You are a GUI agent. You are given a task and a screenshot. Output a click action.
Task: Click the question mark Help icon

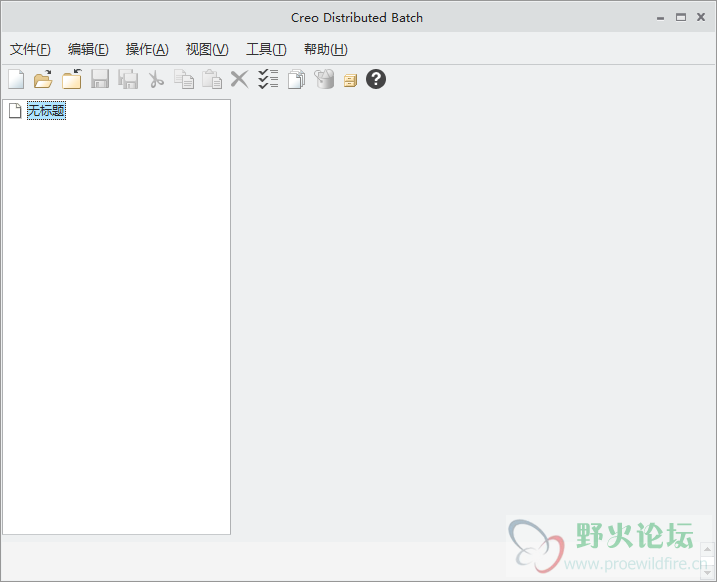tap(376, 79)
